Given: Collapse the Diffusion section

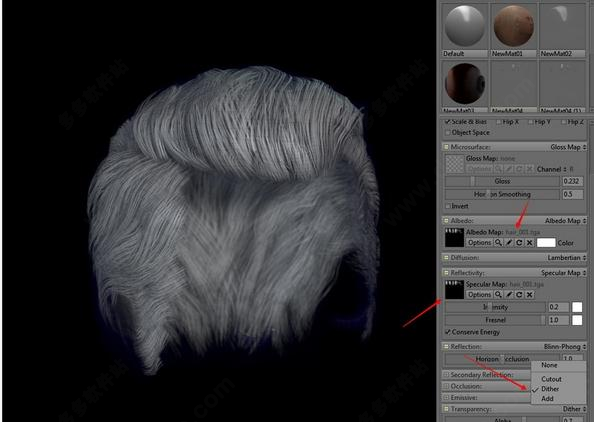Looking at the screenshot, I should (x=446, y=258).
